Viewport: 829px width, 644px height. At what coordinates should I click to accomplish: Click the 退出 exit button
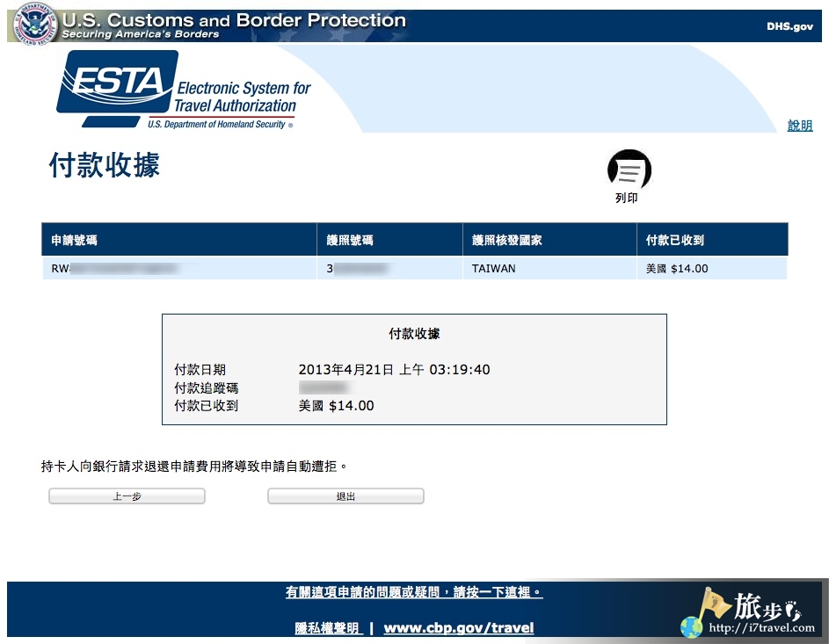(345, 496)
